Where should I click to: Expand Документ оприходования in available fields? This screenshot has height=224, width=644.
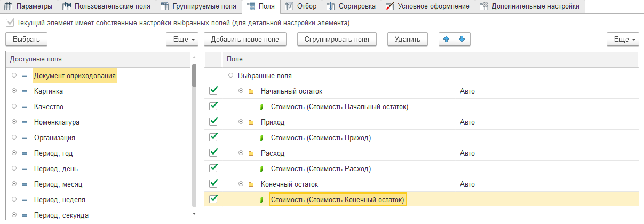coord(14,76)
